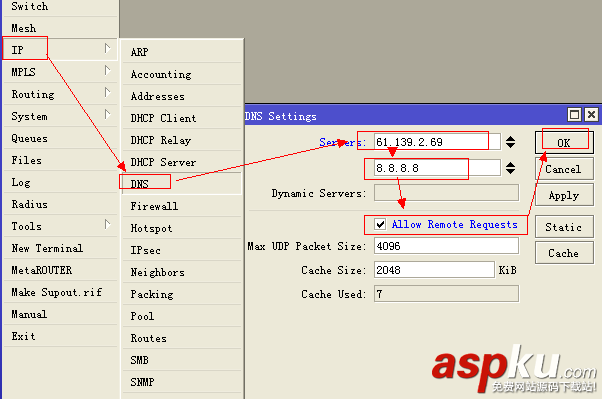
Task: Choose SMB in the IP submenu
Action: [182, 360]
